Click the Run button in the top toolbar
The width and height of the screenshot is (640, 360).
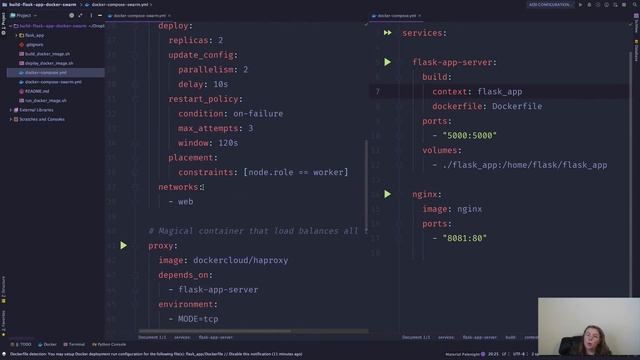tap(580, 4)
